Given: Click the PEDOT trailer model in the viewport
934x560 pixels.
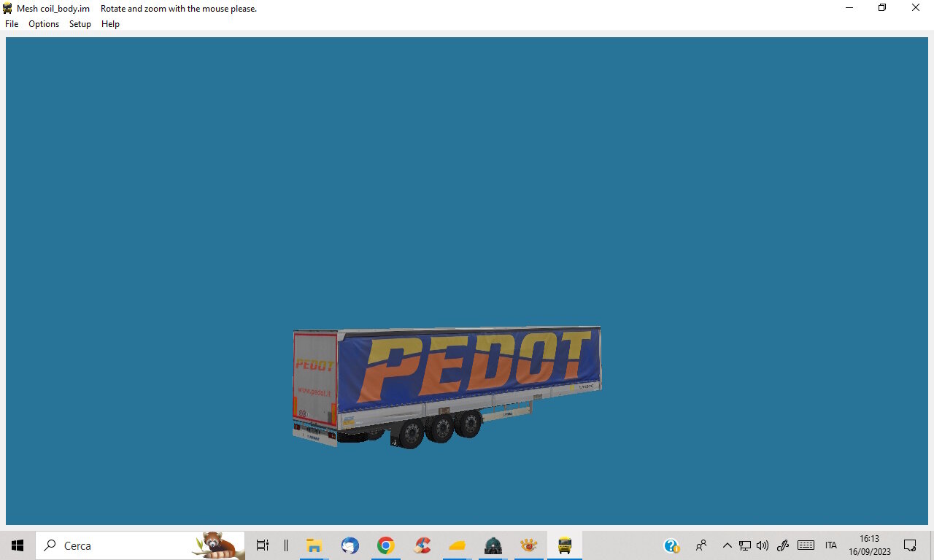Looking at the screenshot, I should 447,386.
